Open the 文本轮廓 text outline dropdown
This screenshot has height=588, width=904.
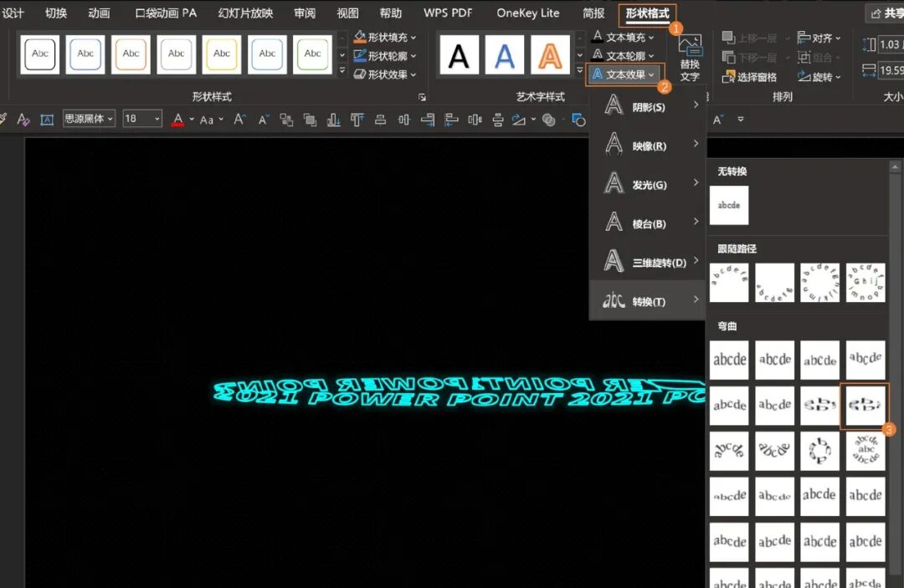(624, 56)
